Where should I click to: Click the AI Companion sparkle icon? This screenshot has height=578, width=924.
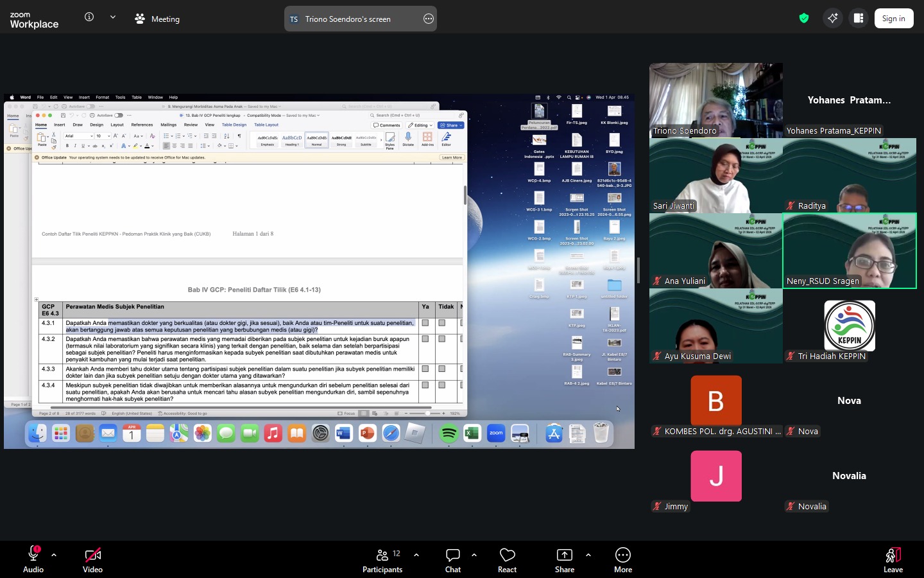click(832, 19)
